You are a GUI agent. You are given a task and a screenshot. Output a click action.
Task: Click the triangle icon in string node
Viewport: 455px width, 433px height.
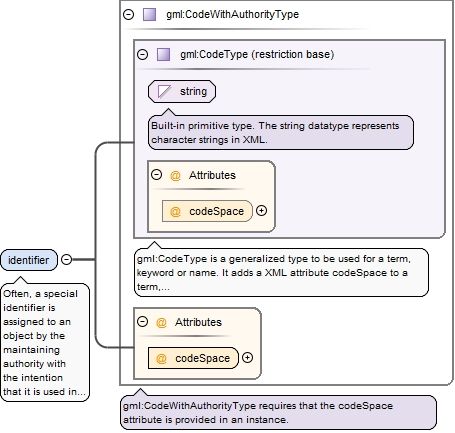coord(164,91)
